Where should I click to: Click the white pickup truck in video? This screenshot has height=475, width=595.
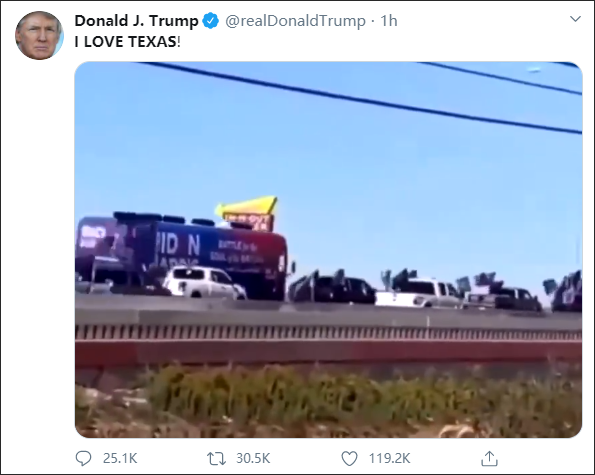(x=419, y=294)
